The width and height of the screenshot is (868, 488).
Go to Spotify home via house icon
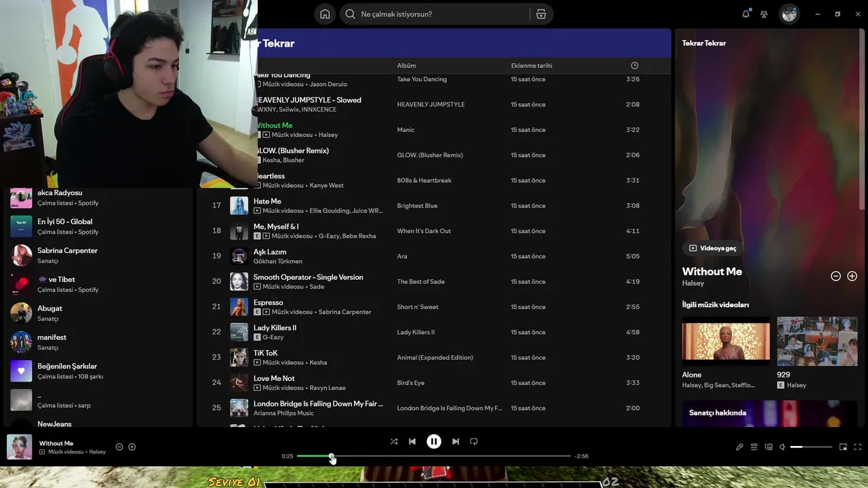(x=325, y=14)
